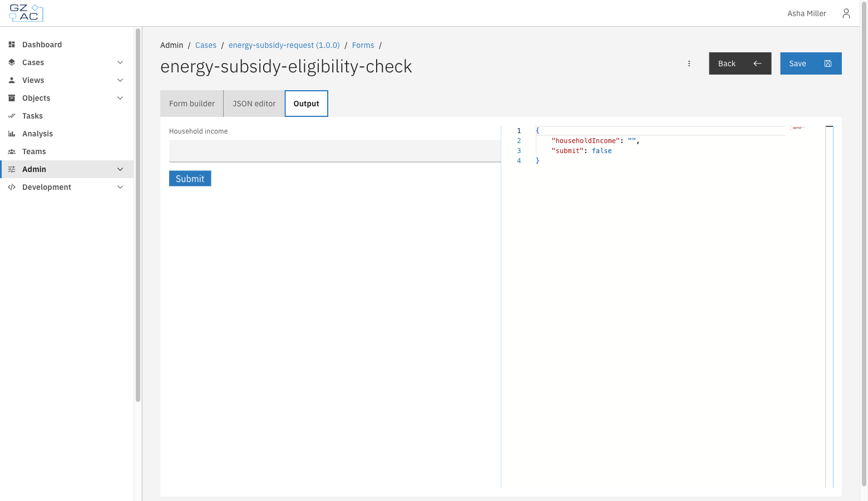The width and height of the screenshot is (868, 501).
Task: Click the Analysis sidebar label
Action: pyautogui.click(x=37, y=134)
